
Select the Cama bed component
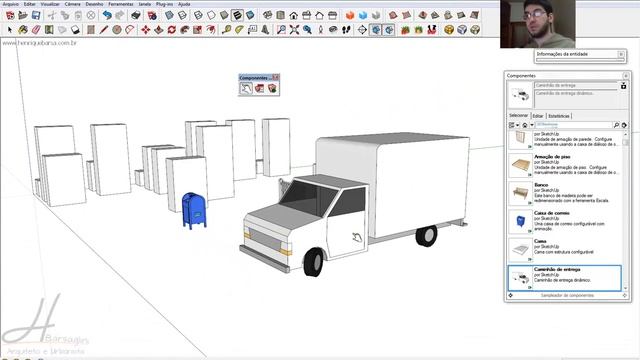[x=565, y=249]
